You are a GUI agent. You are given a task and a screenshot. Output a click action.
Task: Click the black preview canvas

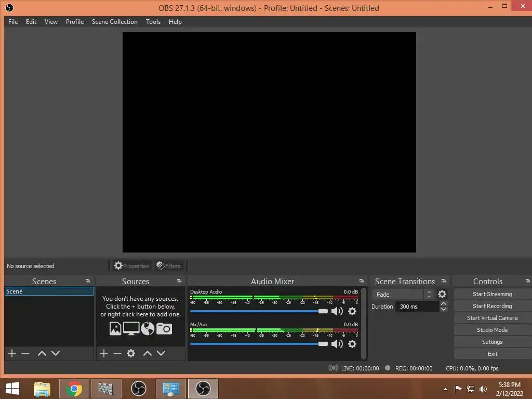click(x=269, y=142)
